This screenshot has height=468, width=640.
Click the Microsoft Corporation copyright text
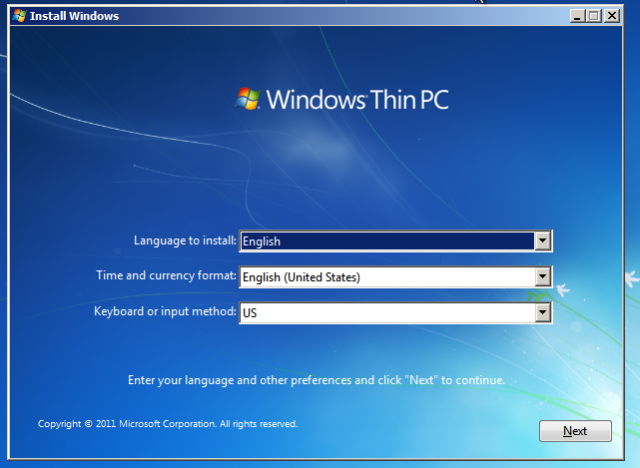click(168, 424)
